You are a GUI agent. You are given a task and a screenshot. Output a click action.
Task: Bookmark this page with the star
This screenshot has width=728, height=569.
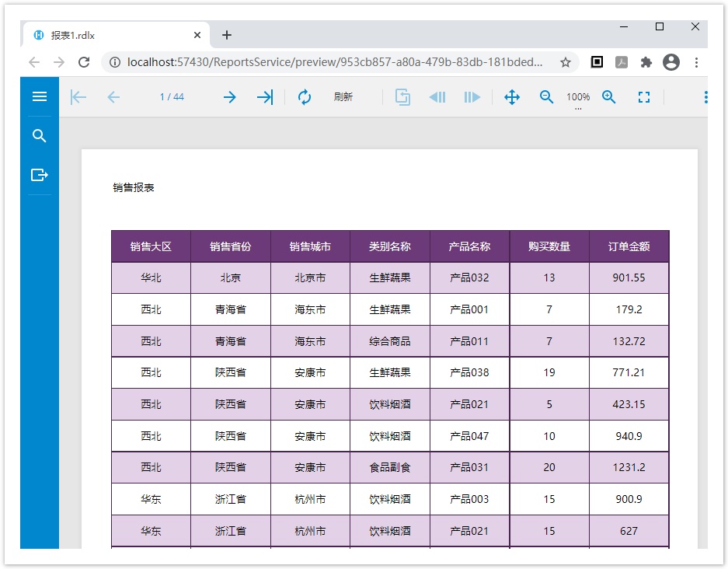click(x=565, y=62)
